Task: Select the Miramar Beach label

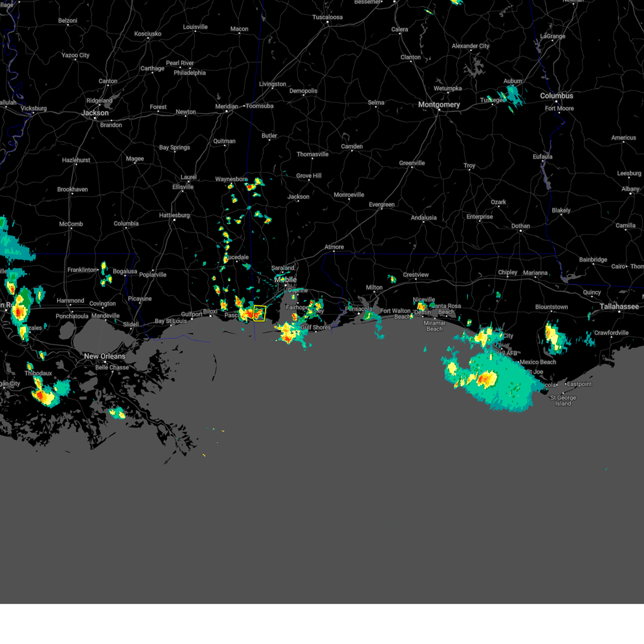Action: [435, 326]
